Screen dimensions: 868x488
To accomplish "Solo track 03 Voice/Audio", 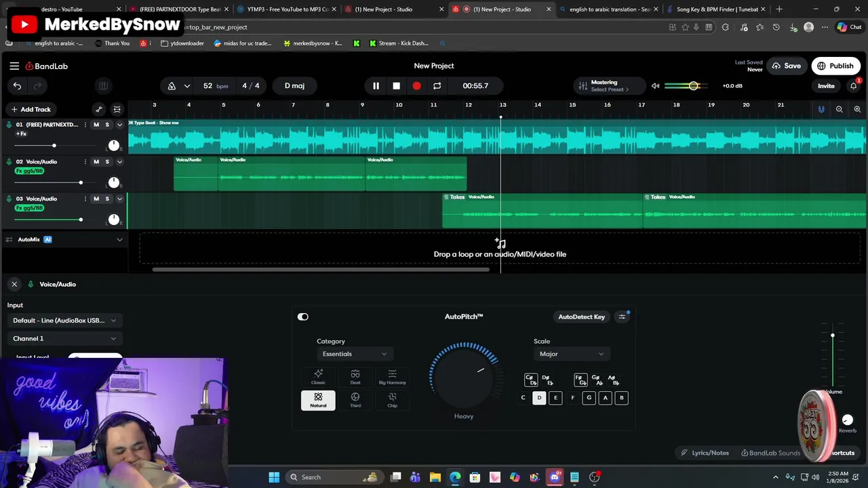I will coord(107,199).
